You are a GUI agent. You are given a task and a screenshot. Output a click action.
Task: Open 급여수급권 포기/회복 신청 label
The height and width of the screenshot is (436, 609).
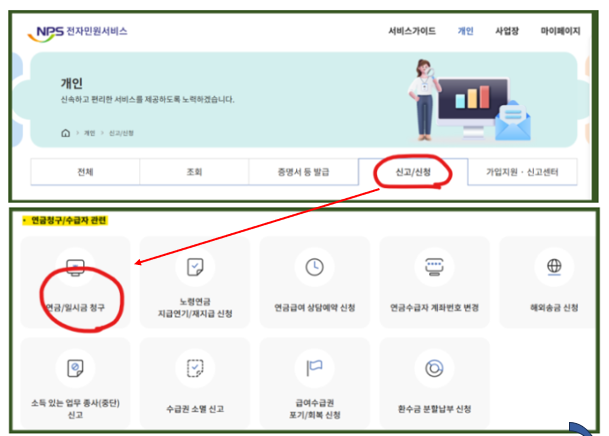[x=315, y=409]
